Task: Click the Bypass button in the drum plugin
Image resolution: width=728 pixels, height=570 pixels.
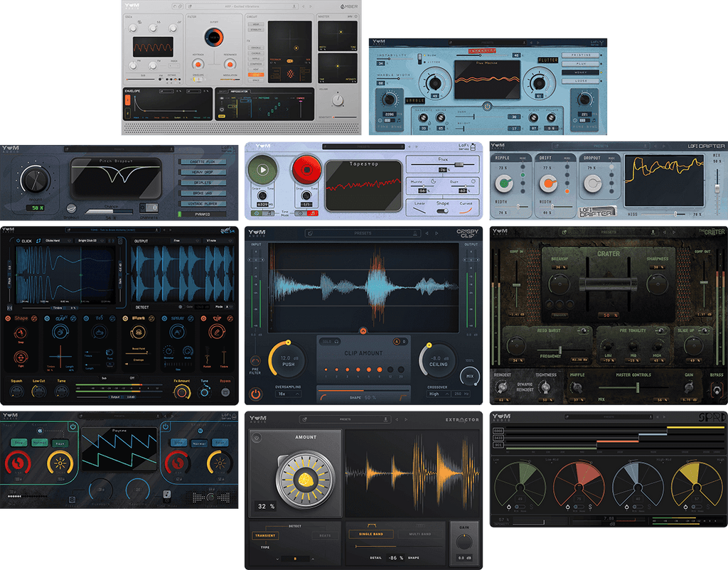Action: tap(225, 392)
